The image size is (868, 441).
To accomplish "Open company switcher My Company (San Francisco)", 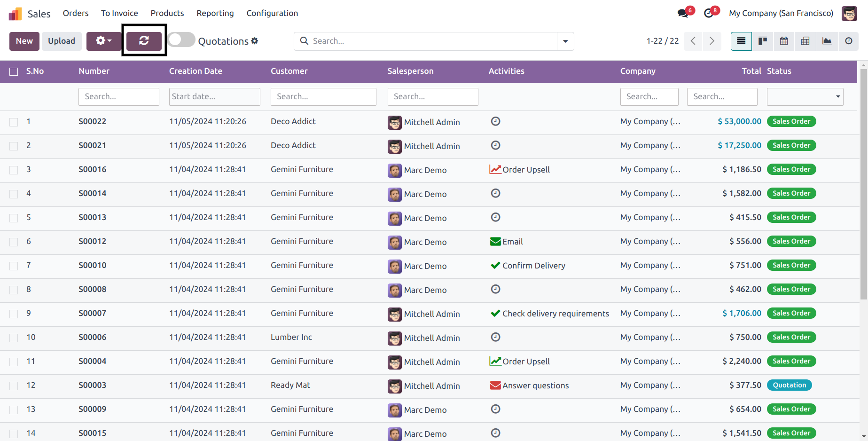I will pyautogui.click(x=781, y=13).
